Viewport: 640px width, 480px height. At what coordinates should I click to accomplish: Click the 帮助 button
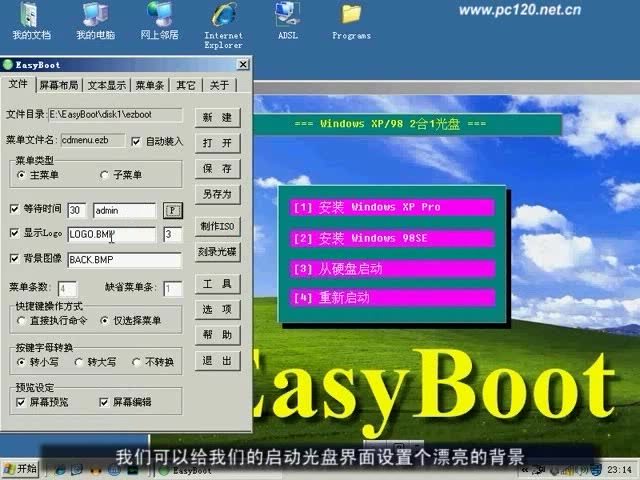point(217,335)
